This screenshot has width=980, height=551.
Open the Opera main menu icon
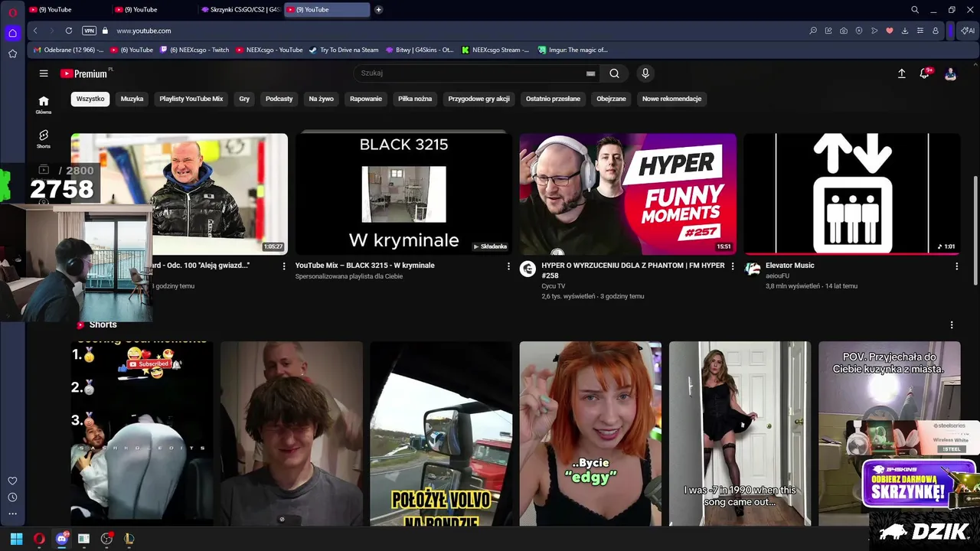coord(12,11)
